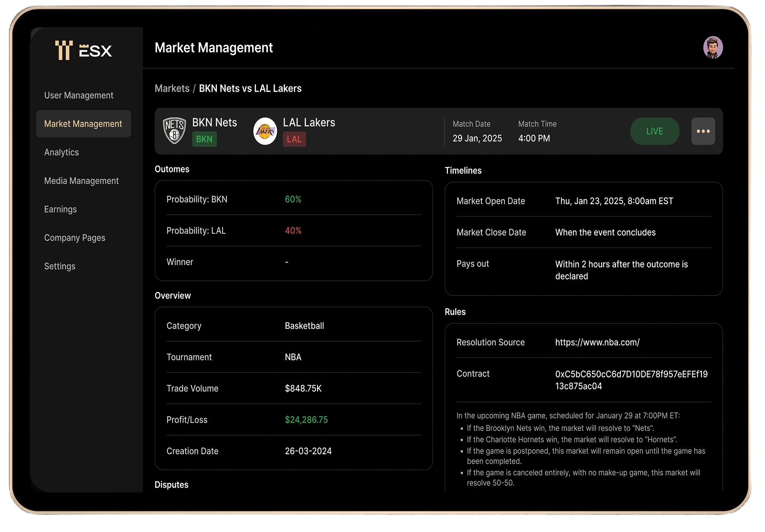
Task: Click the 'Trade Volume' label
Action: [192, 389]
